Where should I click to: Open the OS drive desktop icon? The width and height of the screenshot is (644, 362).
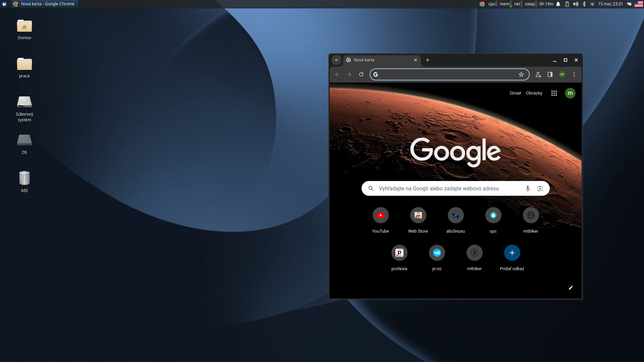24,144
